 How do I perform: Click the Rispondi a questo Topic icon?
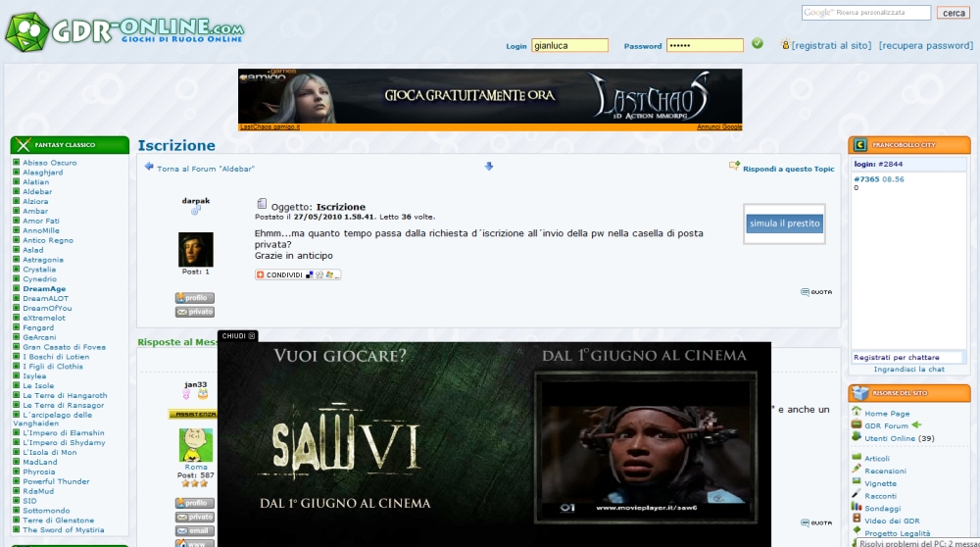[734, 166]
